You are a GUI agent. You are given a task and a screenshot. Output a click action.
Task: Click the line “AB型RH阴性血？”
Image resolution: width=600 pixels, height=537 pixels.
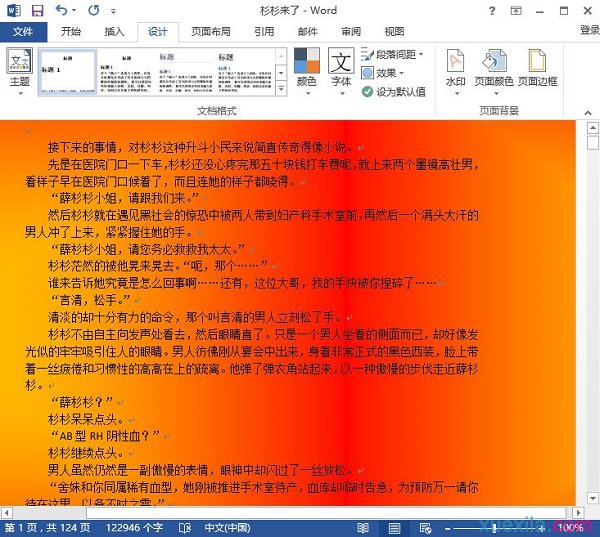tap(104, 436)
